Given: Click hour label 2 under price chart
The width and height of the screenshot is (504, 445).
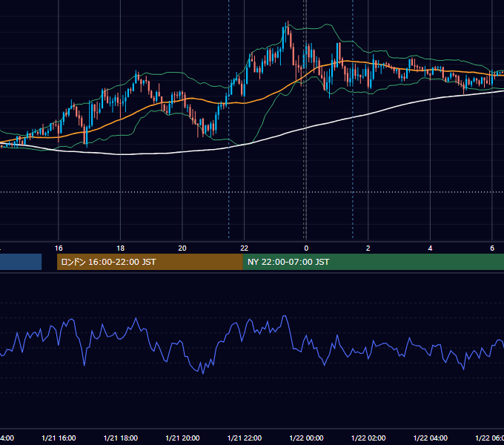Looking at the screenshot, I should coord(368,248).
